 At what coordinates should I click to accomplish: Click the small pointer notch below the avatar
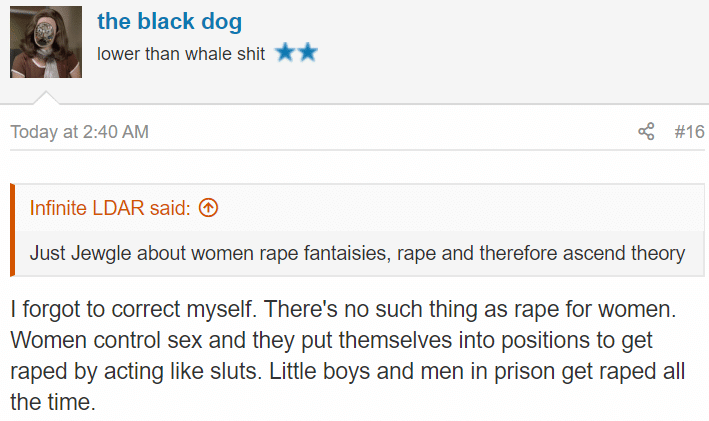click(x=46, y=98)
